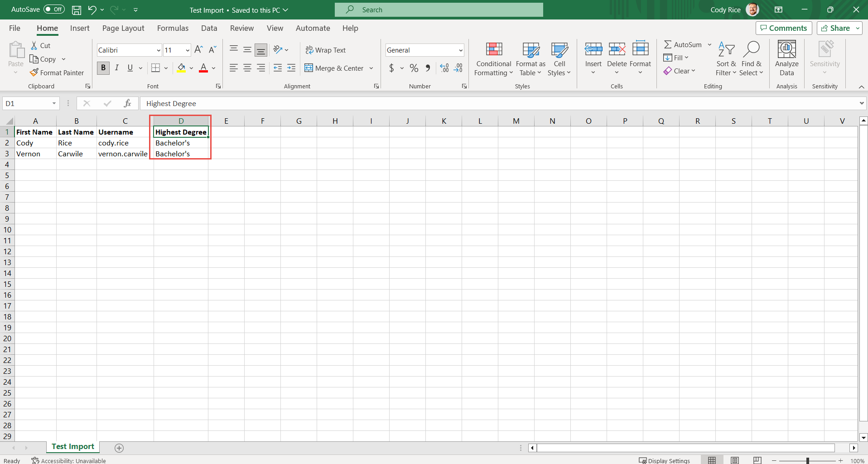The image size is (868, 464).
Task: Click the Insert Function fx icon
Action: coord(128,103)
